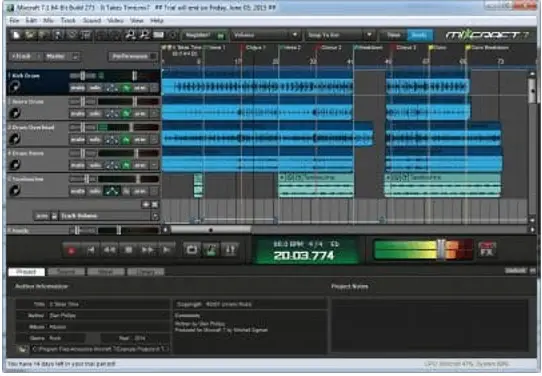Image resolution: width=542 pixels, height=376 pixels.
Task: Open the Edit menu
Action: pos(31,20)
